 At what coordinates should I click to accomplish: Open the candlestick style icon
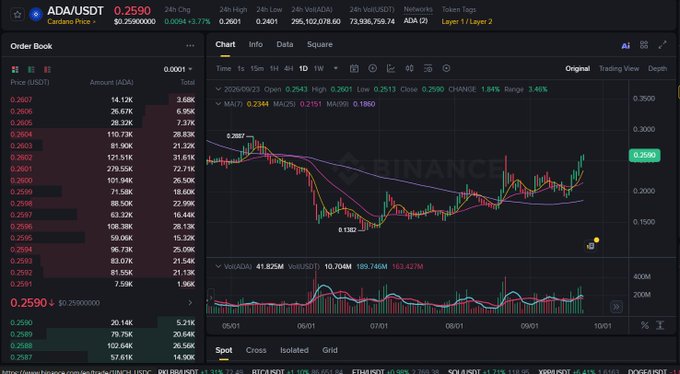pyautogui.click(x=409, y=68)
